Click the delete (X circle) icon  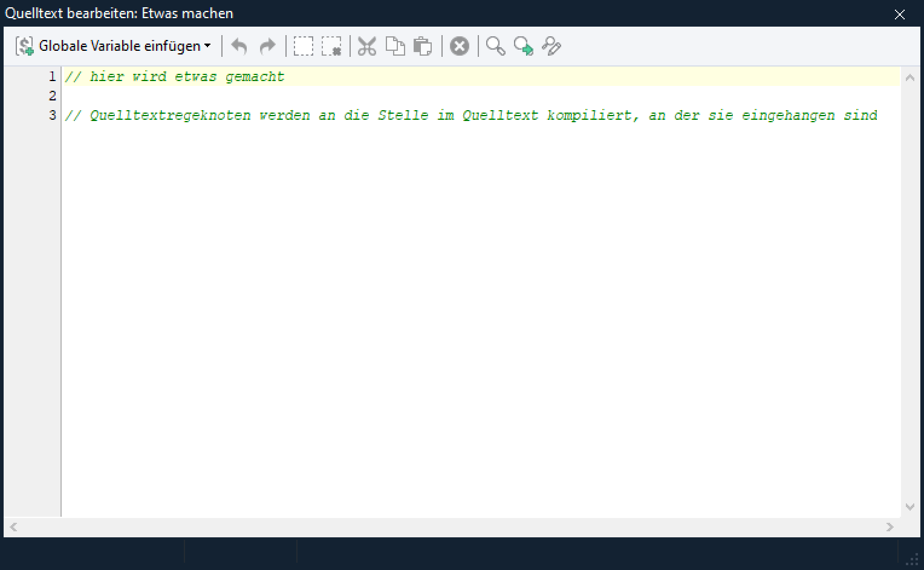coord(460,46)
